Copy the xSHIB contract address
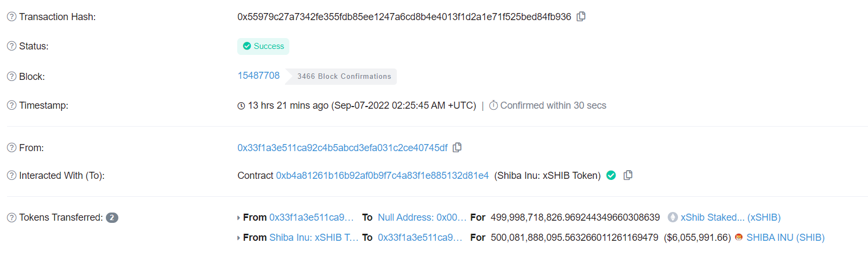The width and height of the screenshot is (868, 262). pyautogui.click(x=628, y=175)
